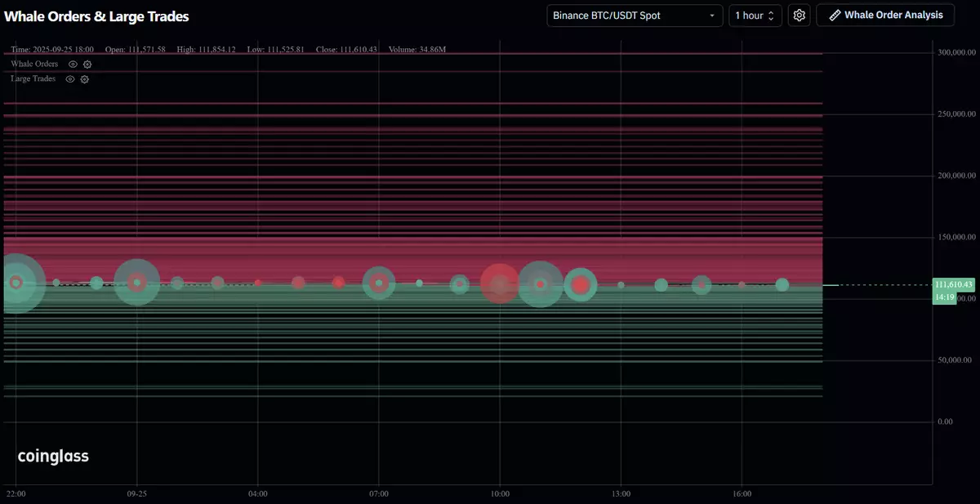Image resolution: width=980 pixels, height=504 pixels.
Task: Click the current price tag 111,610.43
Action: point(954,284)
